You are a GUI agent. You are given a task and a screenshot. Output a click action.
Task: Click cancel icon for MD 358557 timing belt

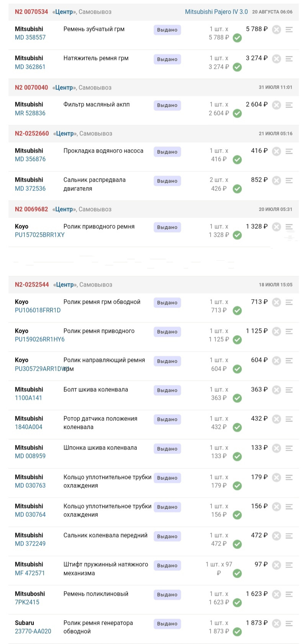point(277,29)
